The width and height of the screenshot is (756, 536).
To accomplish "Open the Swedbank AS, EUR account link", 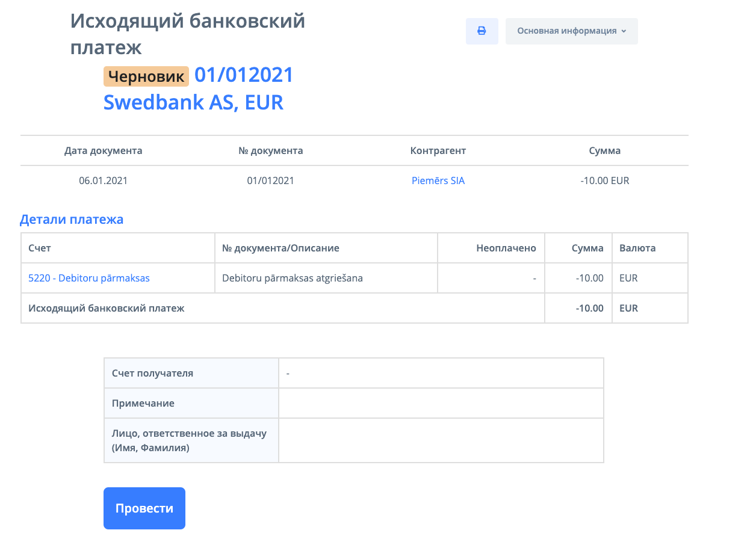I will coord(193,102).
